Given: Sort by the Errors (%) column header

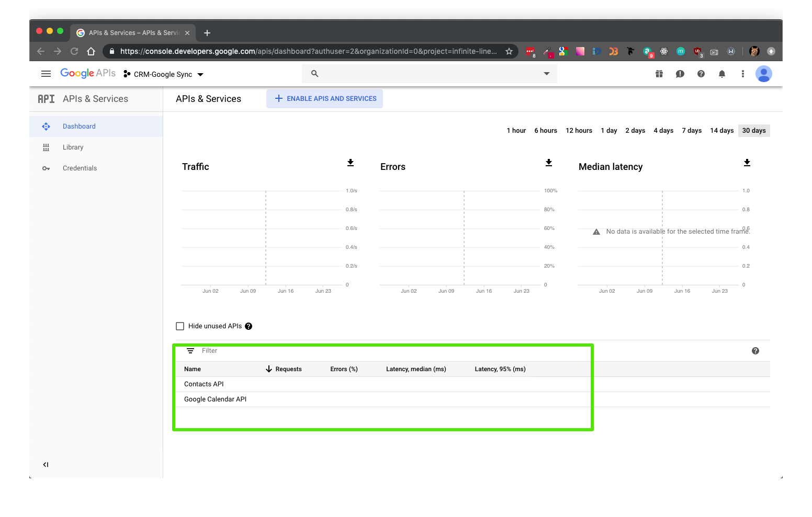Looking at the screenshot, I should 344,369.
